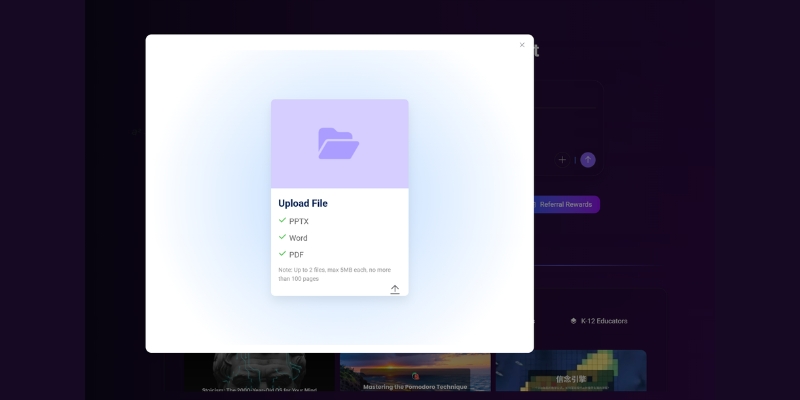Close the upload dialog with the X

click(x=522, y=45)
